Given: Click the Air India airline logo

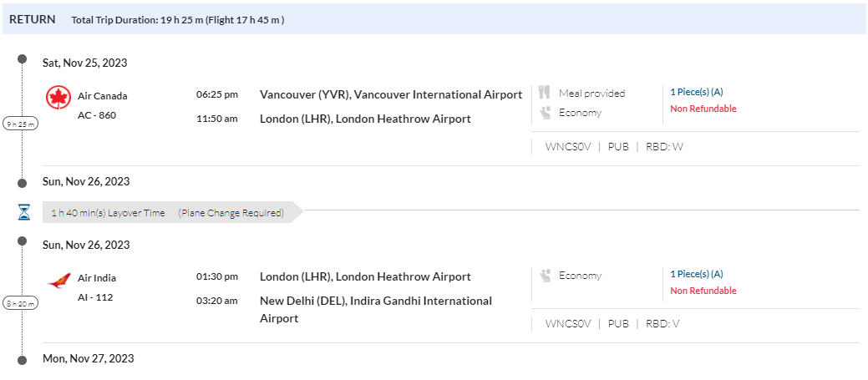Looking at the screenshot, I should pos(58,281).
